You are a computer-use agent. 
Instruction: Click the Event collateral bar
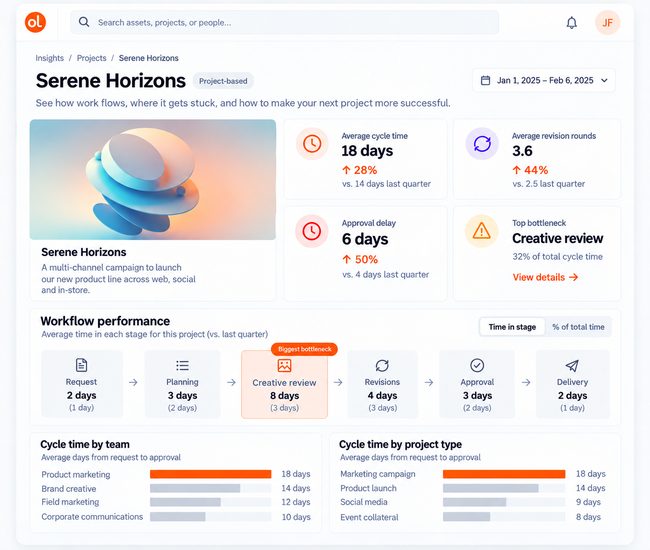(x=466, y=517)
